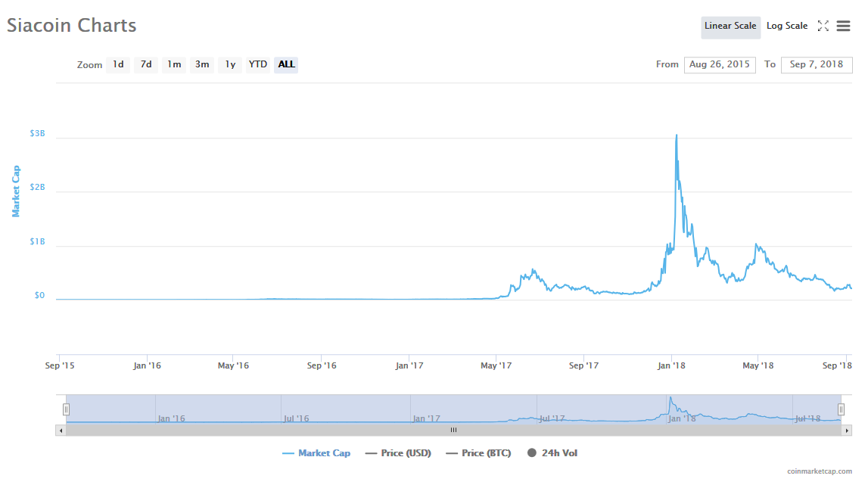Click the January 2018 market cap peak
The image size is (868, 485).
677,135
